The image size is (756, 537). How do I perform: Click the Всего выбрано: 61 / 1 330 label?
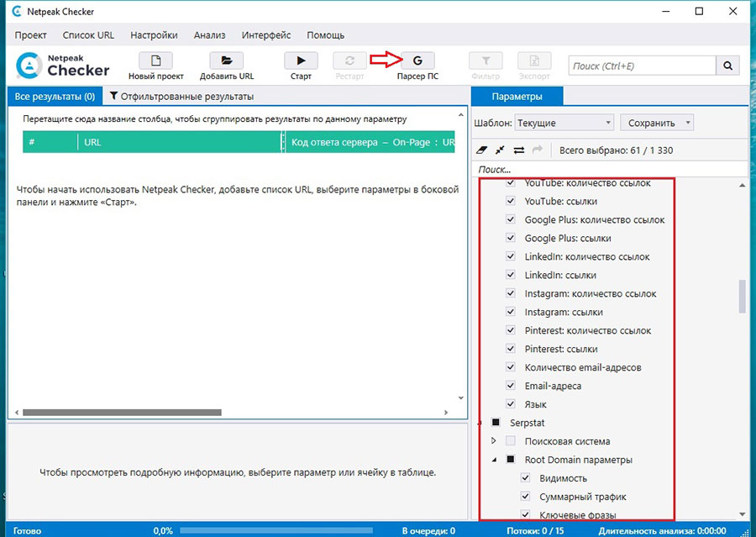(617, 150)
